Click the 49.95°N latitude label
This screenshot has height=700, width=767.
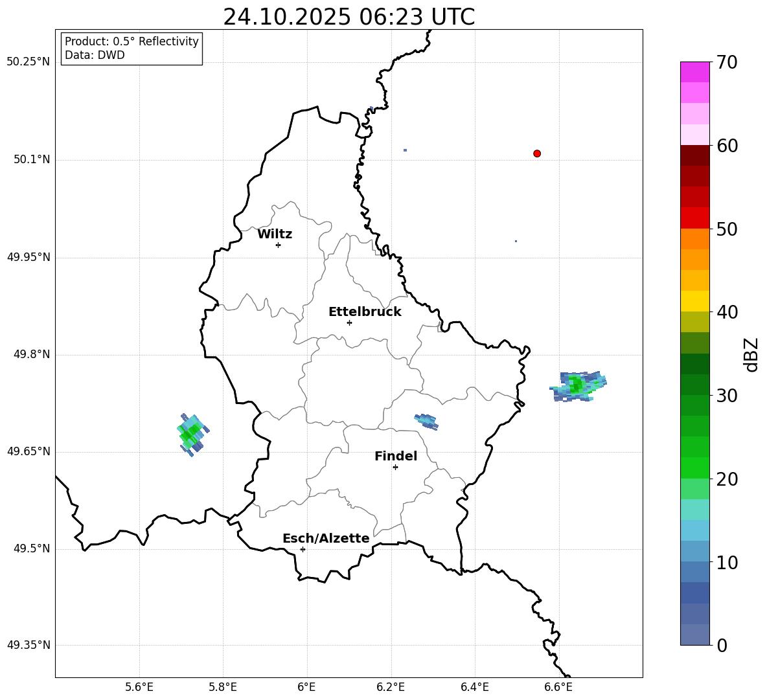point(29,257)
